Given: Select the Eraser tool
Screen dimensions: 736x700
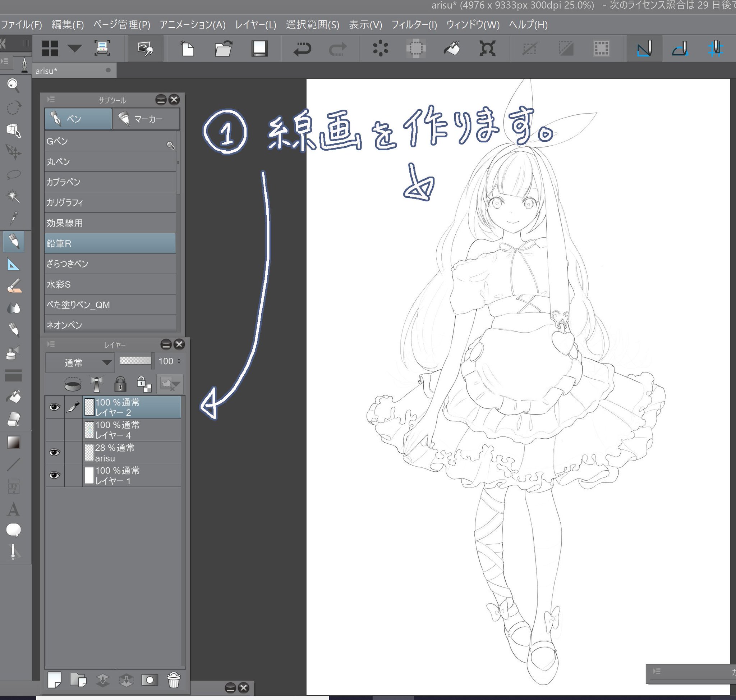Looking at the screenshot, I should point(13,419).
